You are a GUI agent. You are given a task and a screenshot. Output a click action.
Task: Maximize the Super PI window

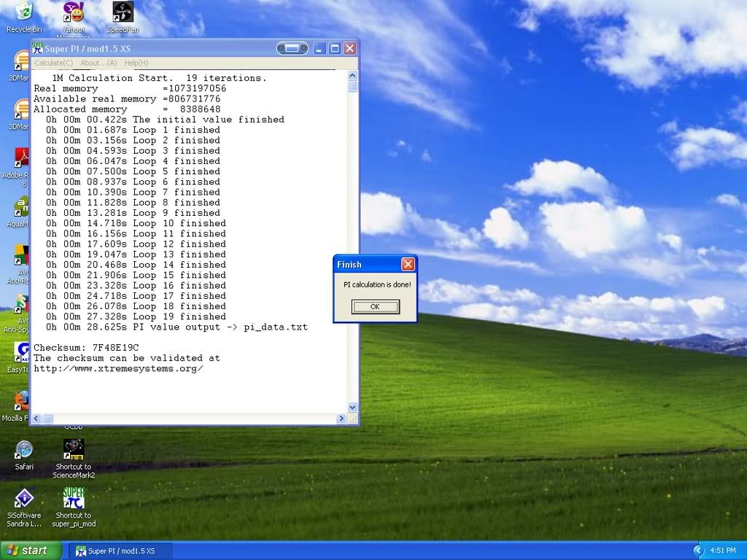335,48
